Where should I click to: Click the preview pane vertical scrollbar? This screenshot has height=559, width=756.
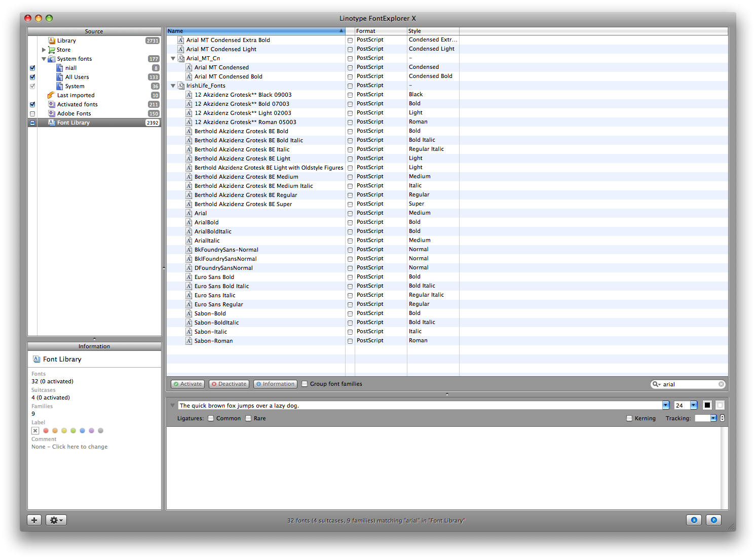pyautogui.click(x=725, y=468)
